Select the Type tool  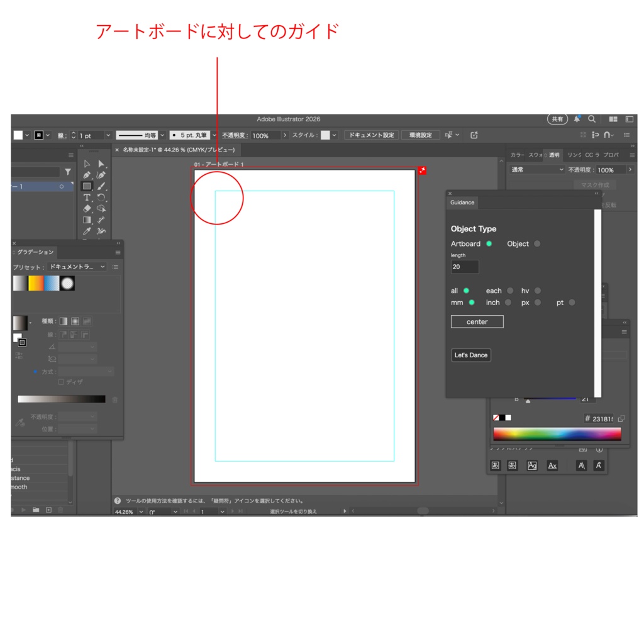(x=87, y=197)
